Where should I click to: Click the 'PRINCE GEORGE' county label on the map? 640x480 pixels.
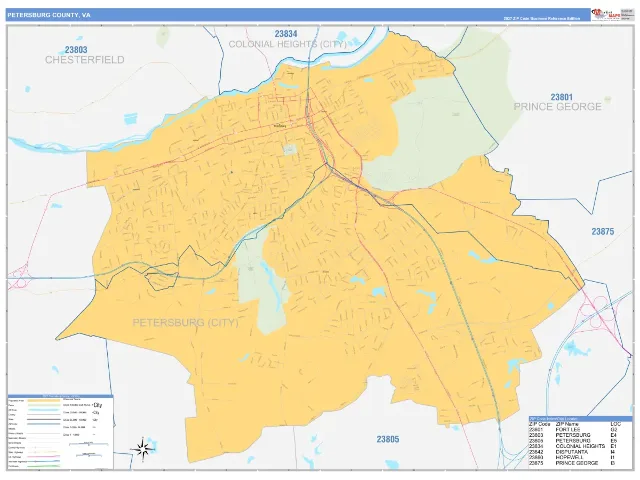tap(558, 107)
